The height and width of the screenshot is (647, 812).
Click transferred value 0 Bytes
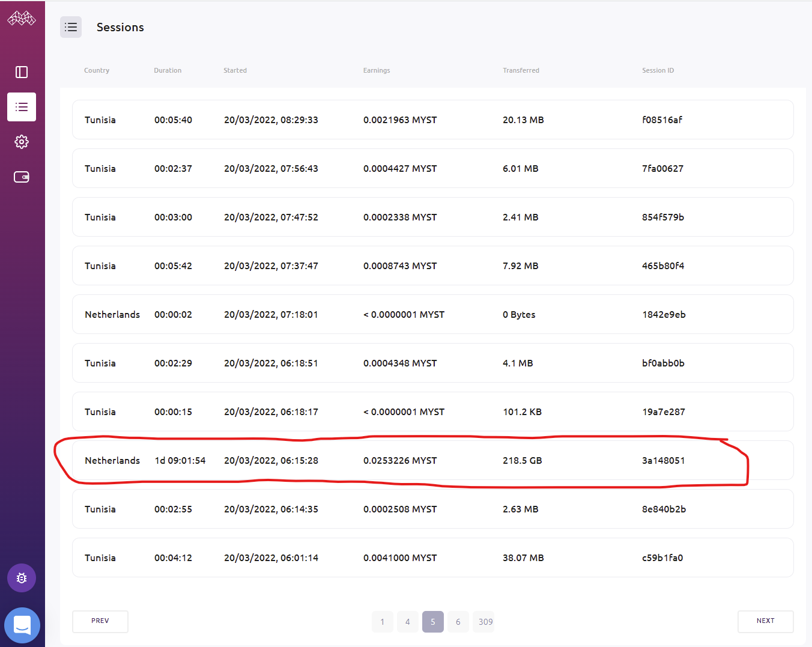pyautogui.click(x=519, y=314)
